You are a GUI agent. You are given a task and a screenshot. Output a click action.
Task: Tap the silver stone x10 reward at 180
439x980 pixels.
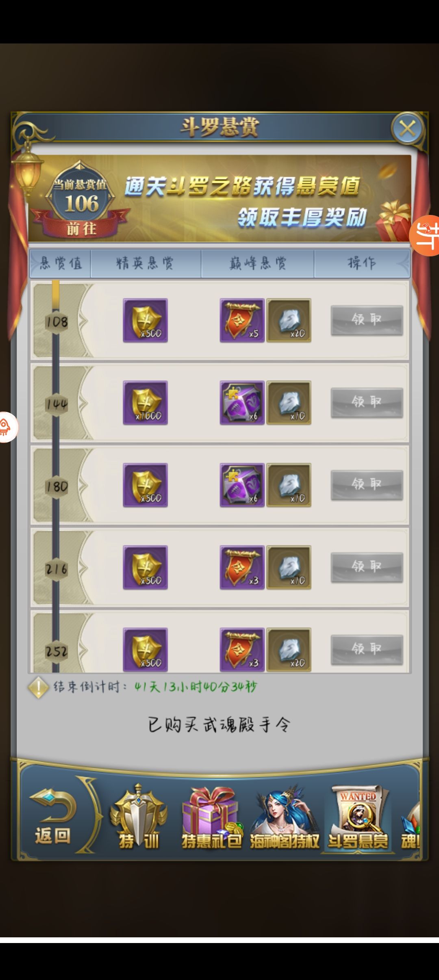coord(289,485)
